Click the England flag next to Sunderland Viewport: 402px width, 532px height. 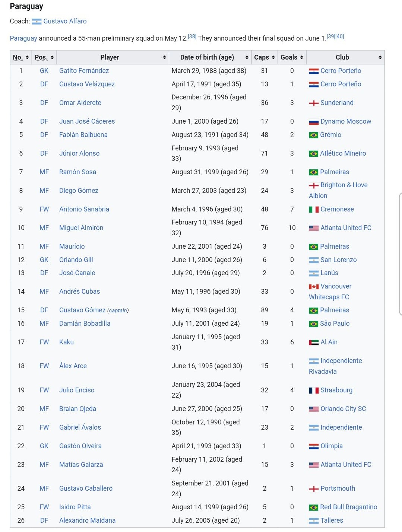click(314, 103)
